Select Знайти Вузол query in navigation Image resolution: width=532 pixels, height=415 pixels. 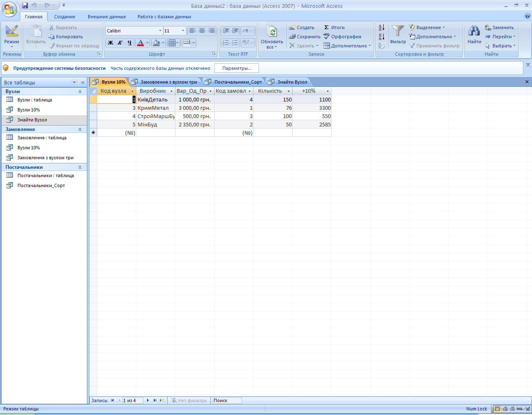pyautogui.click(x=44, y=120)
